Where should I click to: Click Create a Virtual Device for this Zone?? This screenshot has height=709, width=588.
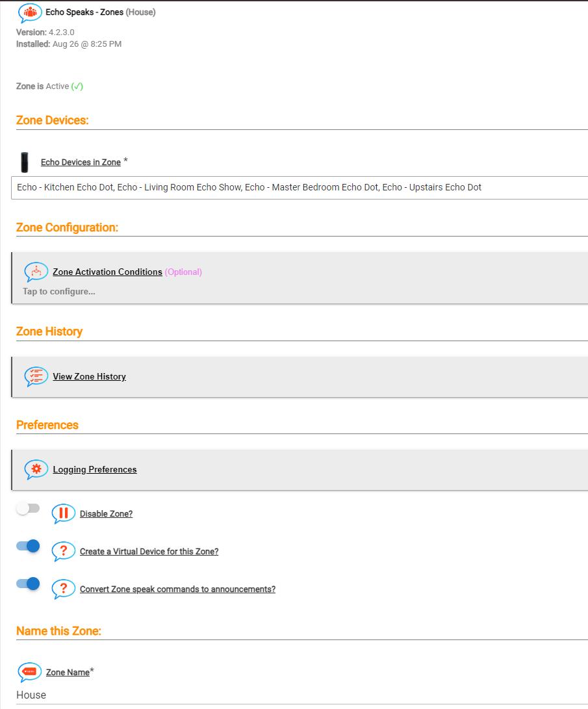click(149, 552)
